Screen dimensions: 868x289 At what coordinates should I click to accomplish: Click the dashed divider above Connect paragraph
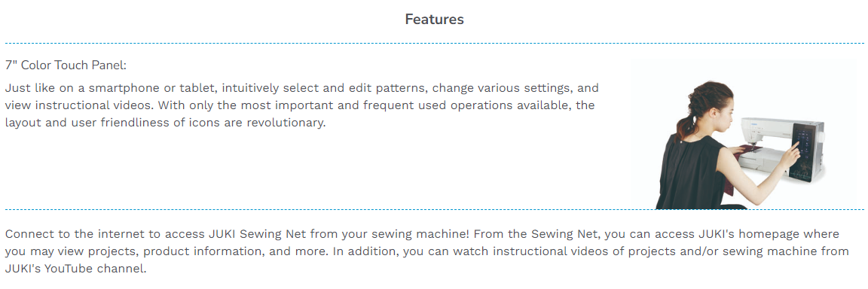point(434,209)
